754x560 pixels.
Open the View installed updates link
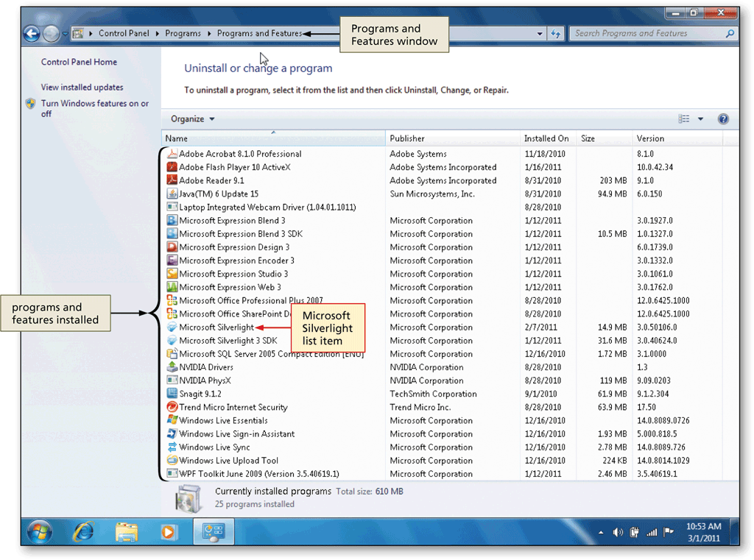coord(82,88)
